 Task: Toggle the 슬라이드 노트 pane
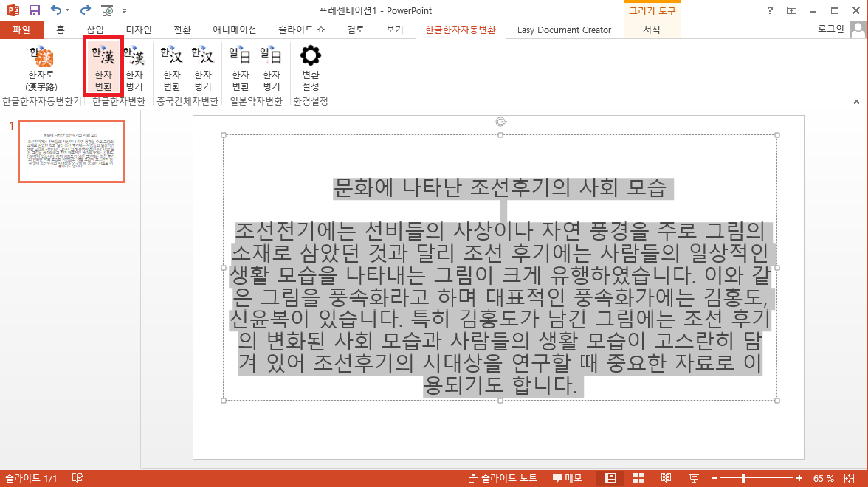click(503, 478)
